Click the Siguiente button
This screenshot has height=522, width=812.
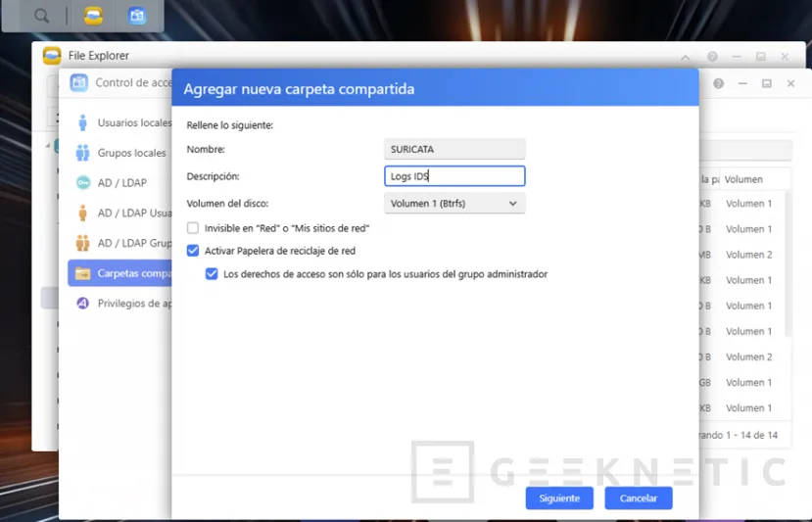tap(559, 498)
